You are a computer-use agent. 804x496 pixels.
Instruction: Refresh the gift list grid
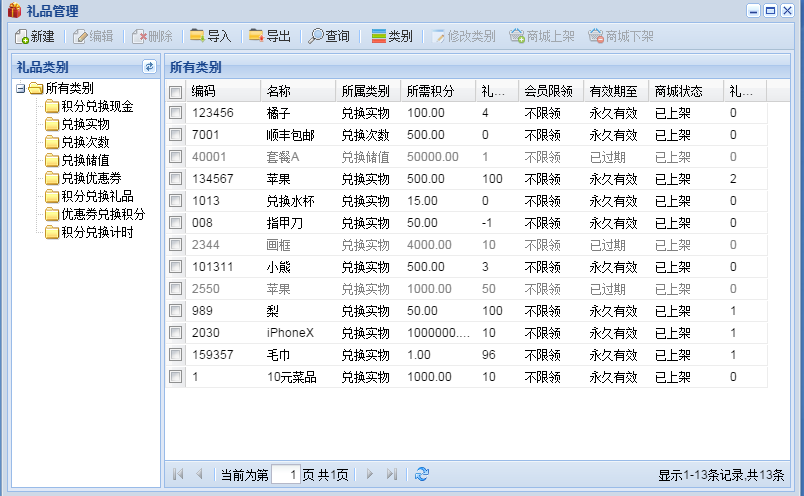click(421, 474)
